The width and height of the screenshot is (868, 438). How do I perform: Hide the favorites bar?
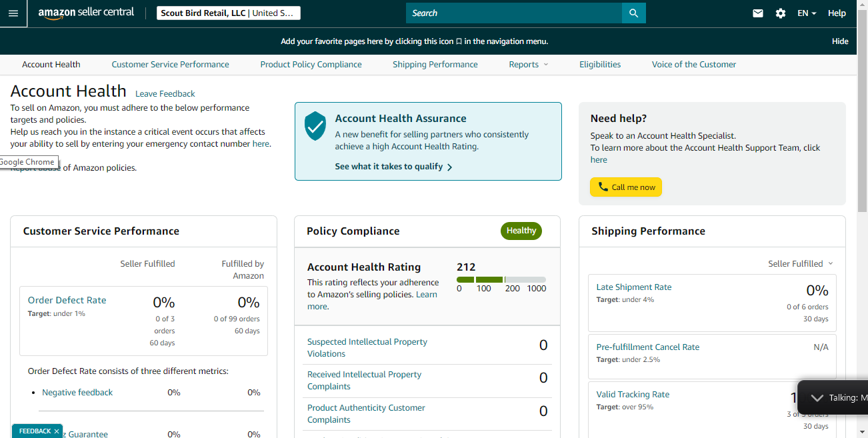coord(840,41)
